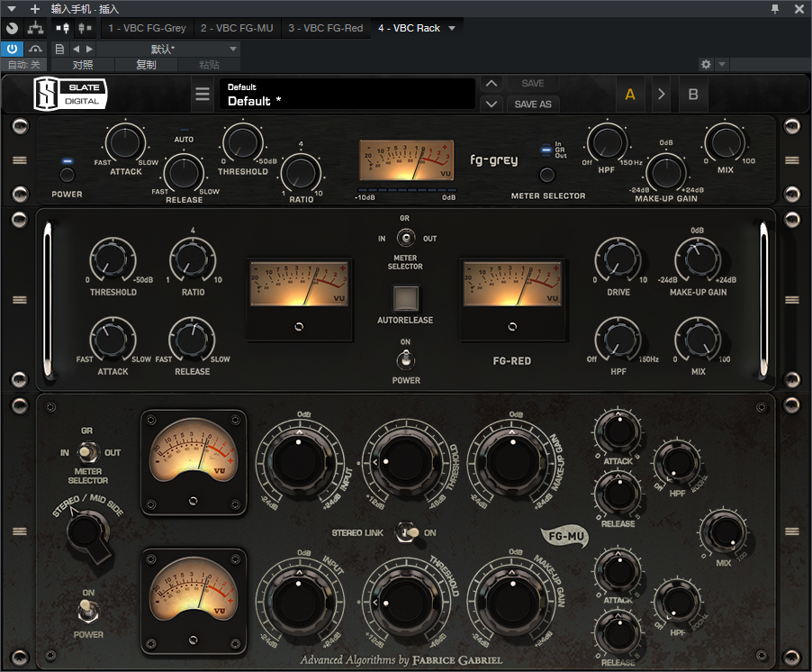Click the automation read curve icon
The width and height of the screenshot is (812, 672).
(35, 50)
